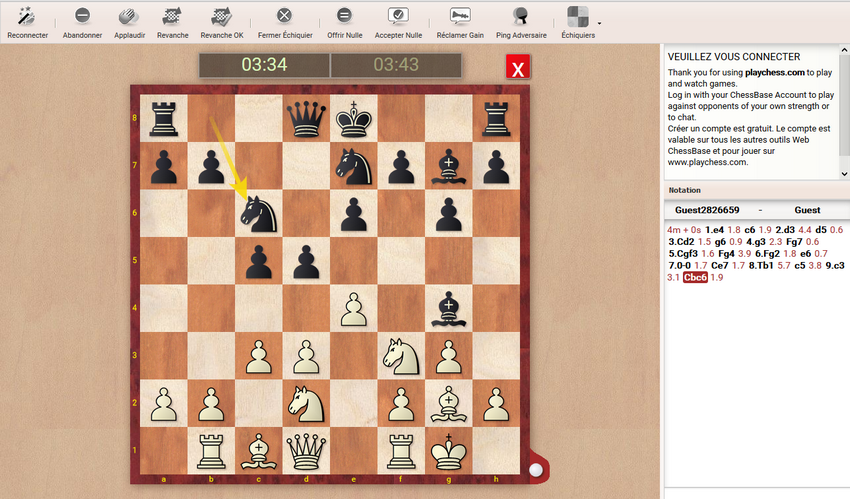This screenshot has height=499, width=850.
Task: Click the black knight on c6
Action: point(258,214)
